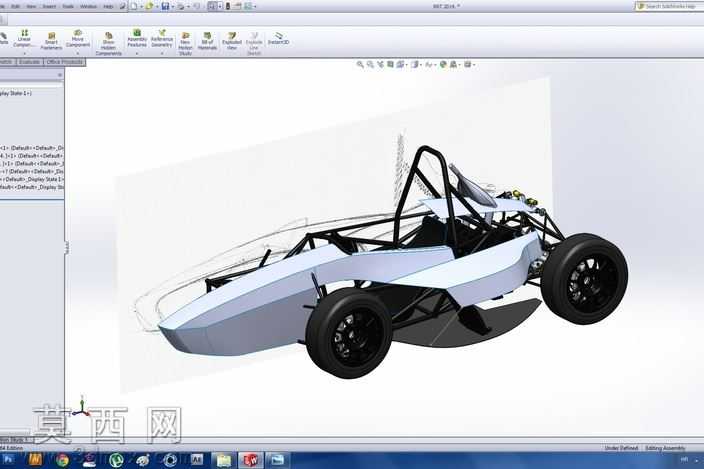Click the Section View icon
This screenshot has height=469, width=704.
coord(390,65)
